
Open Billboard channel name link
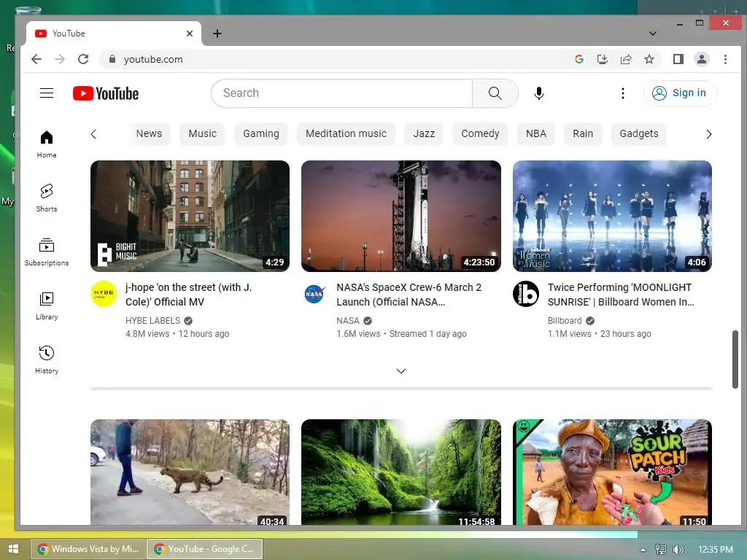[565, 321]
